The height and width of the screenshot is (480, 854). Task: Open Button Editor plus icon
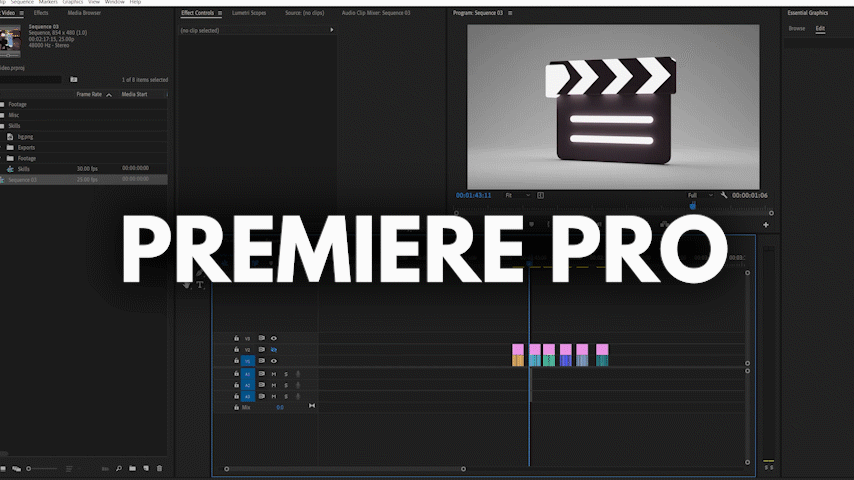coord(766,224)
